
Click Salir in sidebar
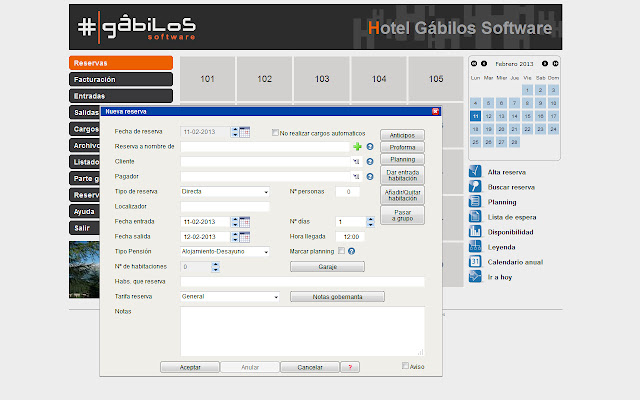coord(84,228)
